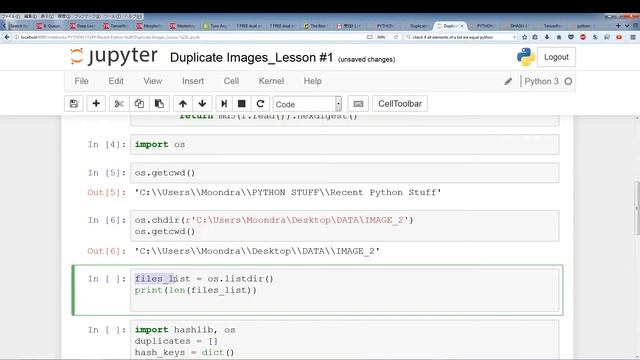This screenshot has height=360, width=640.
Task: Click output text 'Recent Python Stuff'
Action: (383, 193)
